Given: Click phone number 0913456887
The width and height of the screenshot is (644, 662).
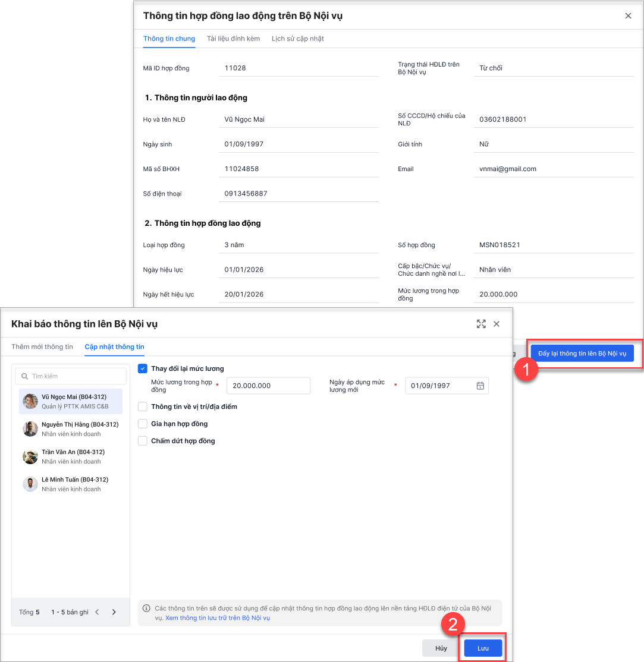Looking at the screenshot, I should click(x=246, y=193).
